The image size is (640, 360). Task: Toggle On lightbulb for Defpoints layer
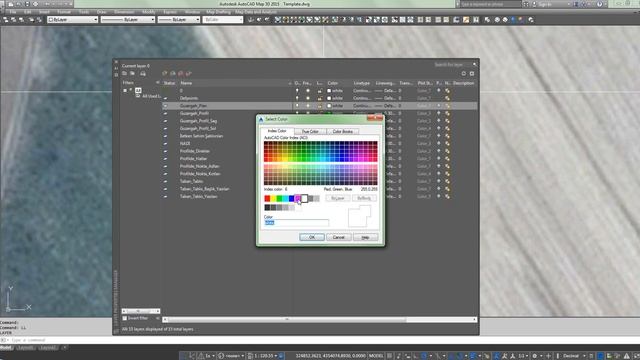click(297, 98)
